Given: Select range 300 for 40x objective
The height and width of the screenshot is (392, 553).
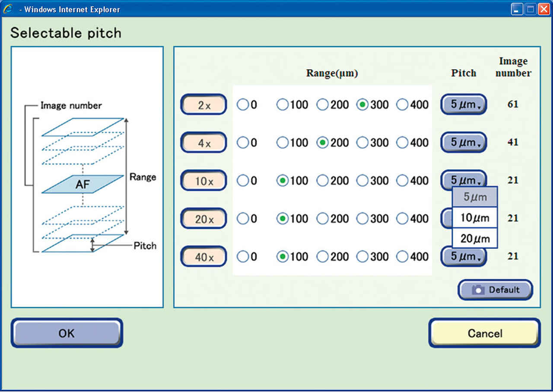Looking at the screenshot, I should tap(362, 257).
